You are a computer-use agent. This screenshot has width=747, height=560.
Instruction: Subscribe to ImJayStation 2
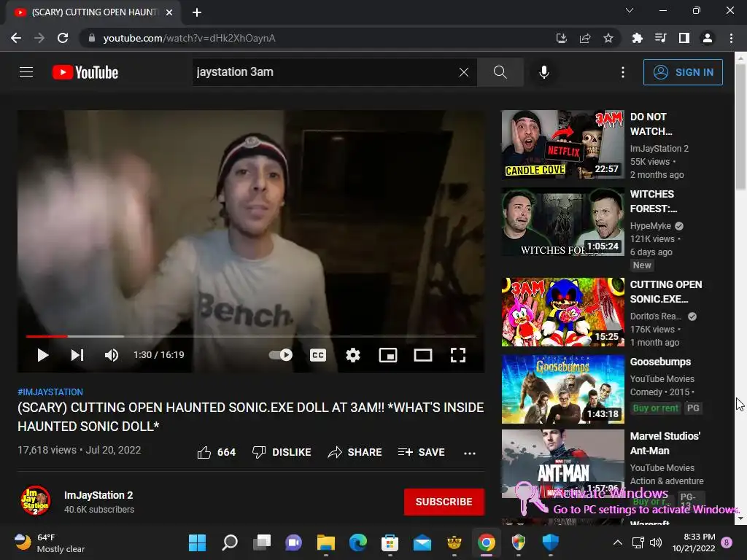pyautogui.click(x=444, y=502)
